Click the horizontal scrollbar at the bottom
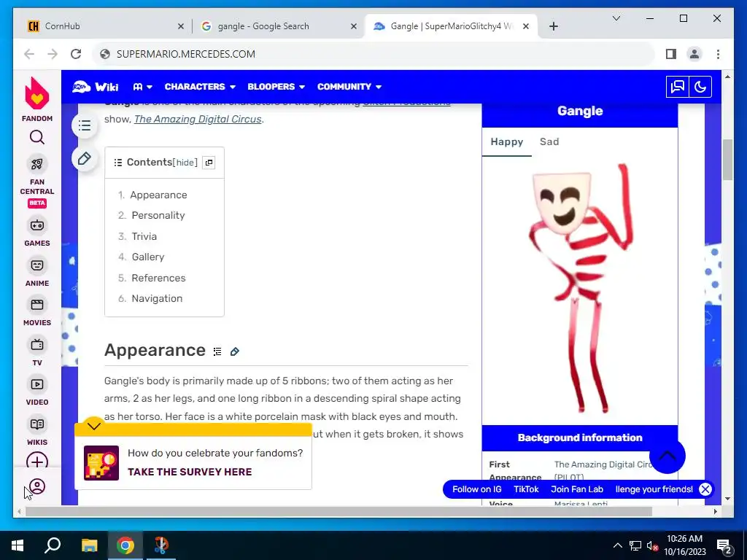Image resolution: width=747 pixels, height=560 pixels. tap(338, 511)
